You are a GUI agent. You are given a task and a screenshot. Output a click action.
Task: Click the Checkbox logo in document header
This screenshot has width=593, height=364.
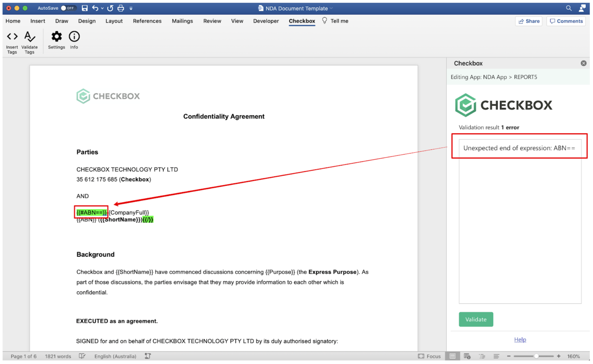point(108,96)
